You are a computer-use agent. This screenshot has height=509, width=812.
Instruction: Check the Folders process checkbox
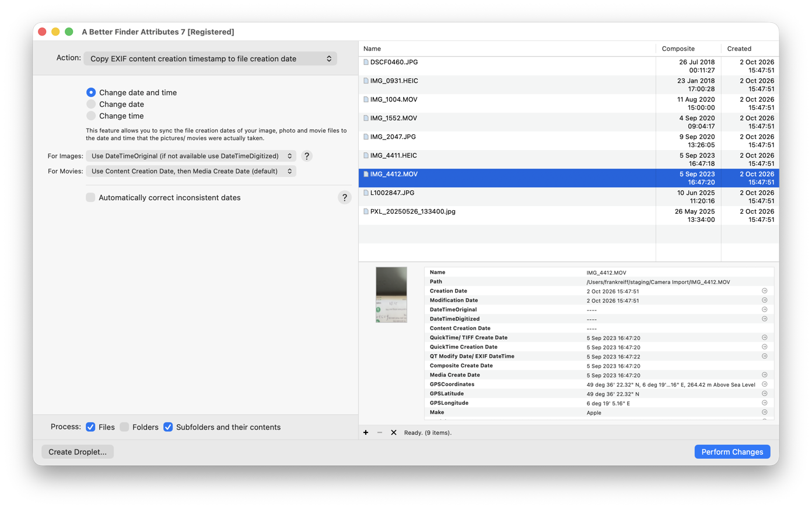(124, 427)
